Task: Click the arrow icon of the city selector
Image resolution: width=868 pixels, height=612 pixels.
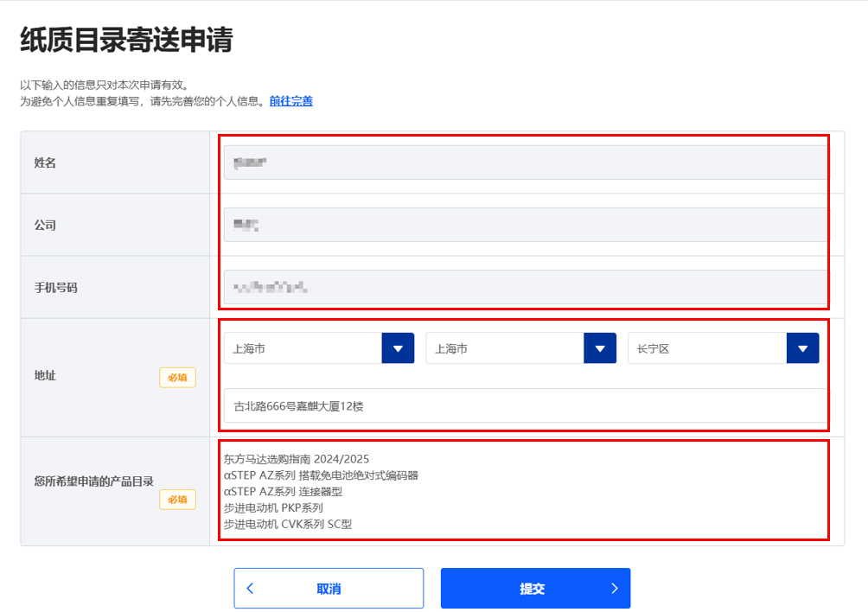Action: [600, 347]
